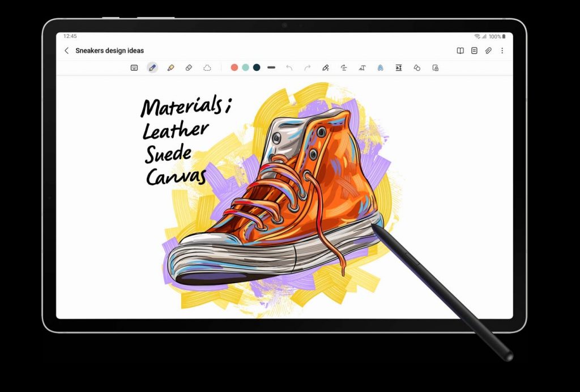
Task: Toggle reading mode book icon
Action: tap(460, 50)
